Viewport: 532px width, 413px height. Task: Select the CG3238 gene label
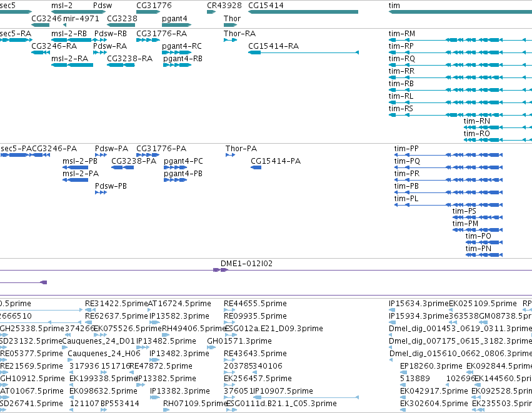coord(122,19)
